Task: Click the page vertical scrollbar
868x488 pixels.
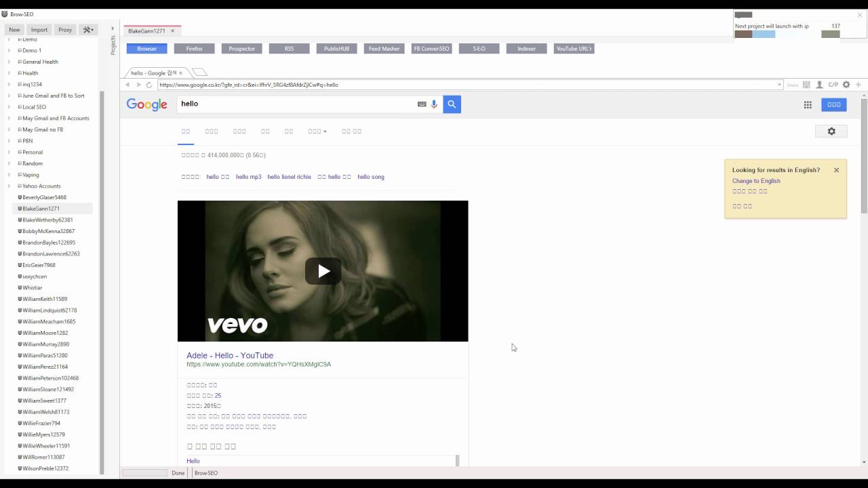Action: (864, 156)
